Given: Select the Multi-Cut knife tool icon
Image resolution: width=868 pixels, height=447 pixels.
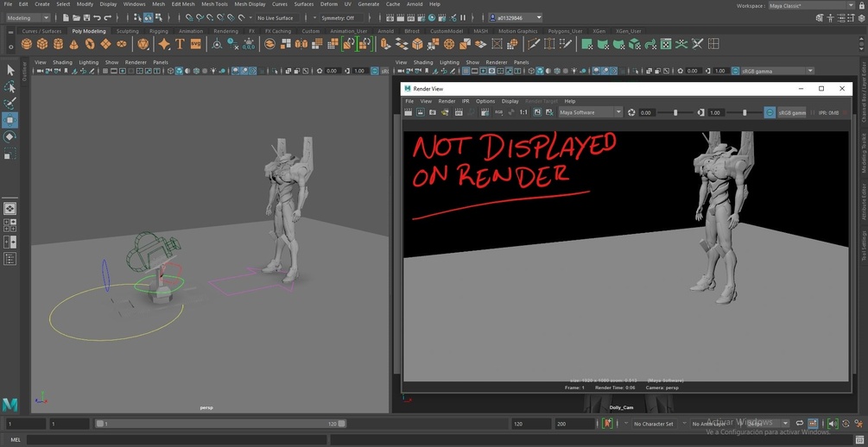Looking at the screenshot, I should click(534, 44).
